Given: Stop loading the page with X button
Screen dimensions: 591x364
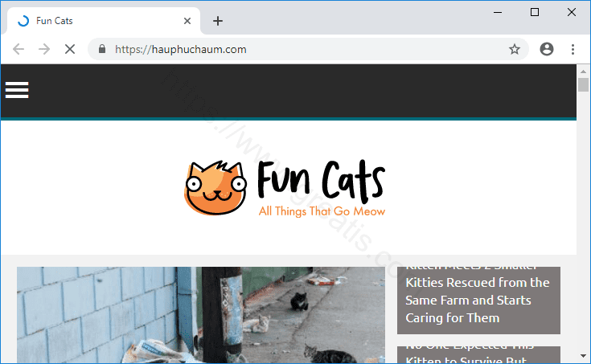Looking at the screenshot, I should coord(70,49).
